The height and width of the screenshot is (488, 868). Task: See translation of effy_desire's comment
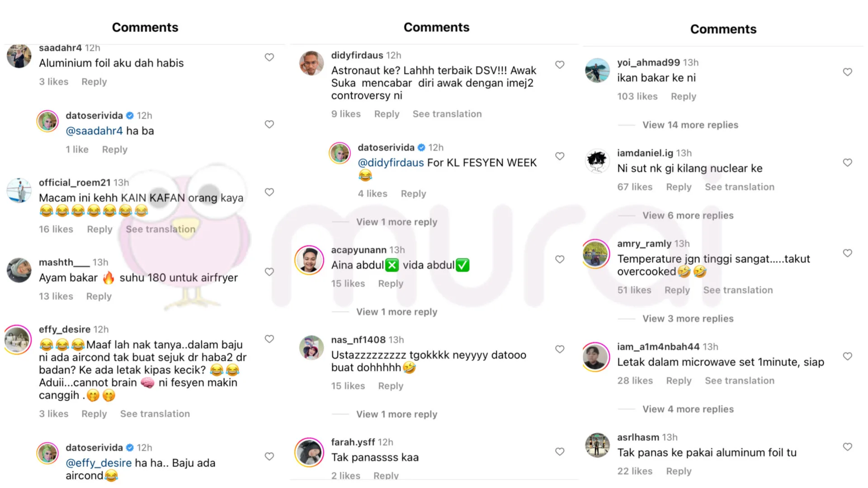(x=155, y=414)
